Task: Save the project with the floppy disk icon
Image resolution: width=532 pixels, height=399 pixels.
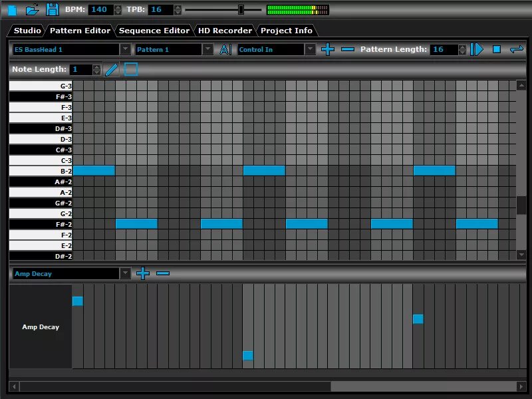Action: (x=53, y=9)
